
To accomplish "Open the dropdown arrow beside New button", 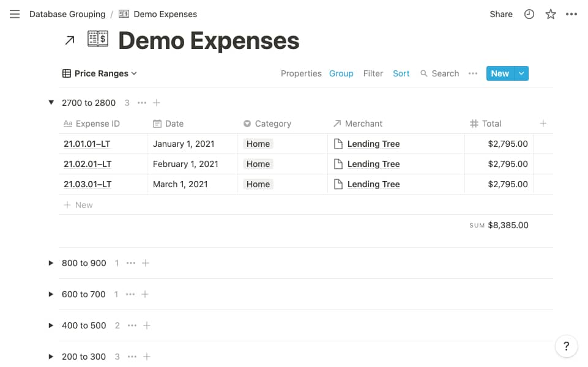I will tap(521, 73).
